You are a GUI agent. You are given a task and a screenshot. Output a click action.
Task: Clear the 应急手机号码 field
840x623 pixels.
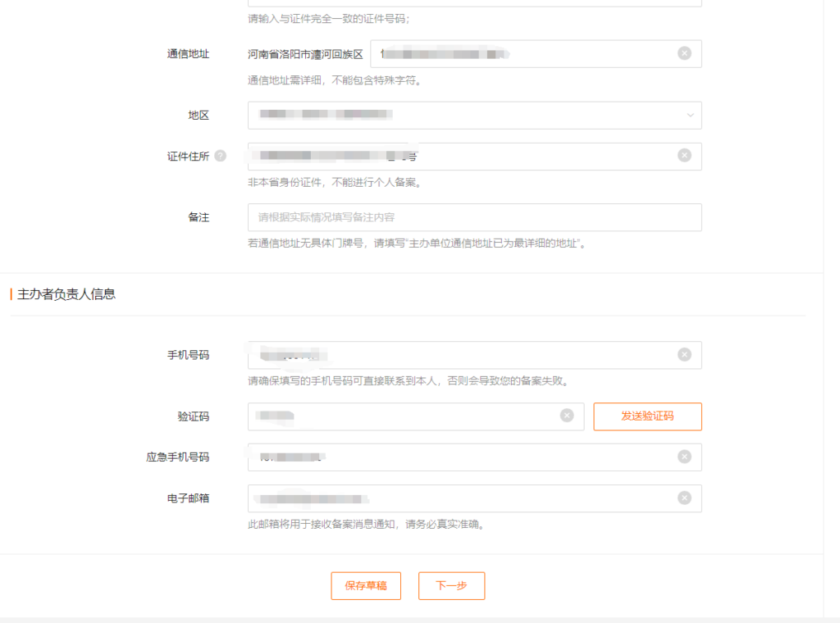(684, 457)
